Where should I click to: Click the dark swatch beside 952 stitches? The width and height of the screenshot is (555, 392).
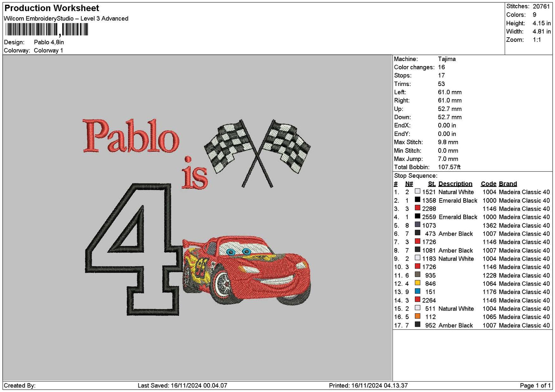[417, 324]
